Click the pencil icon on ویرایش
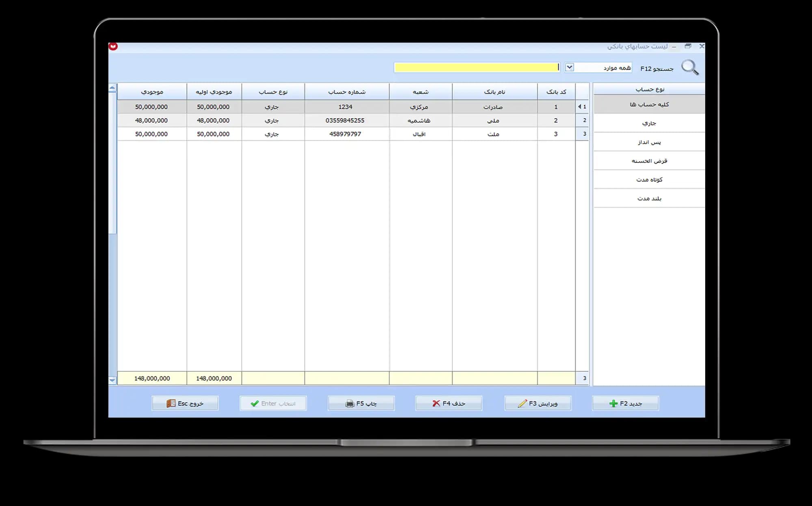812x506 pixels. coord(522,403)
